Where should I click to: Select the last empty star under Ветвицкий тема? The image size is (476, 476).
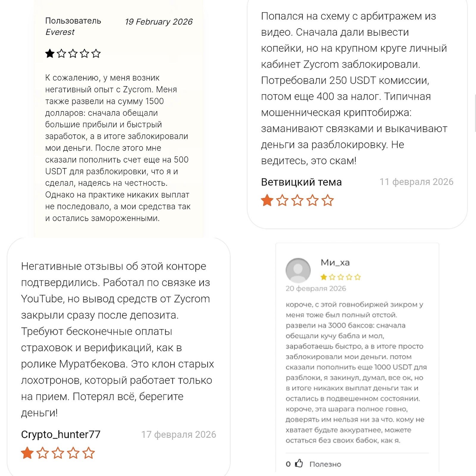point(327,200)
